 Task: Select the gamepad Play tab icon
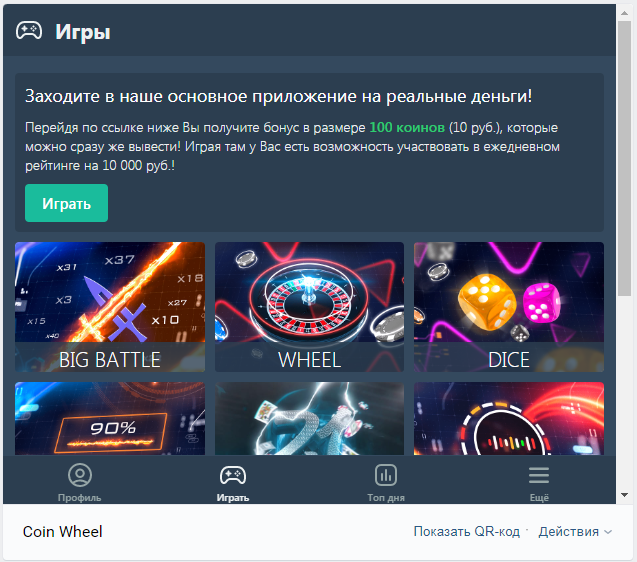tap(233, 475)
